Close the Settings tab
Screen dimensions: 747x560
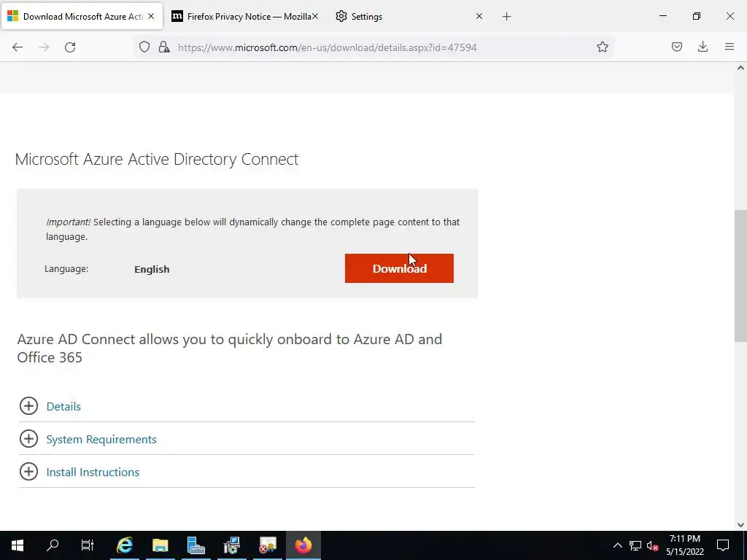click(479, 16)
